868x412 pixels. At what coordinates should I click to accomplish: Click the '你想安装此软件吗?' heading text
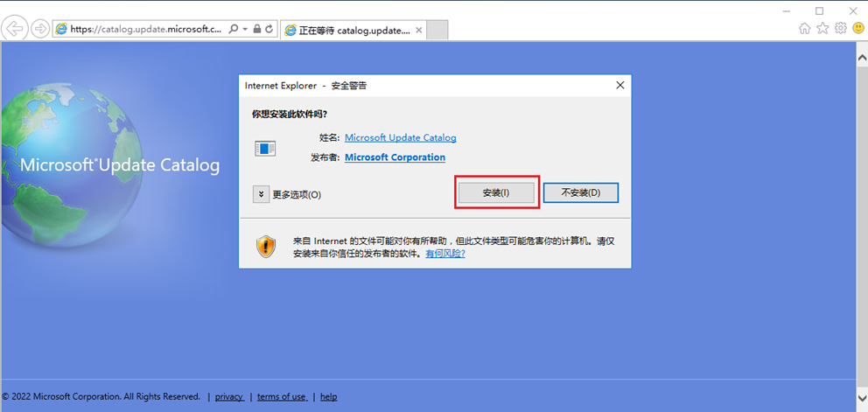tap(290, 115)
